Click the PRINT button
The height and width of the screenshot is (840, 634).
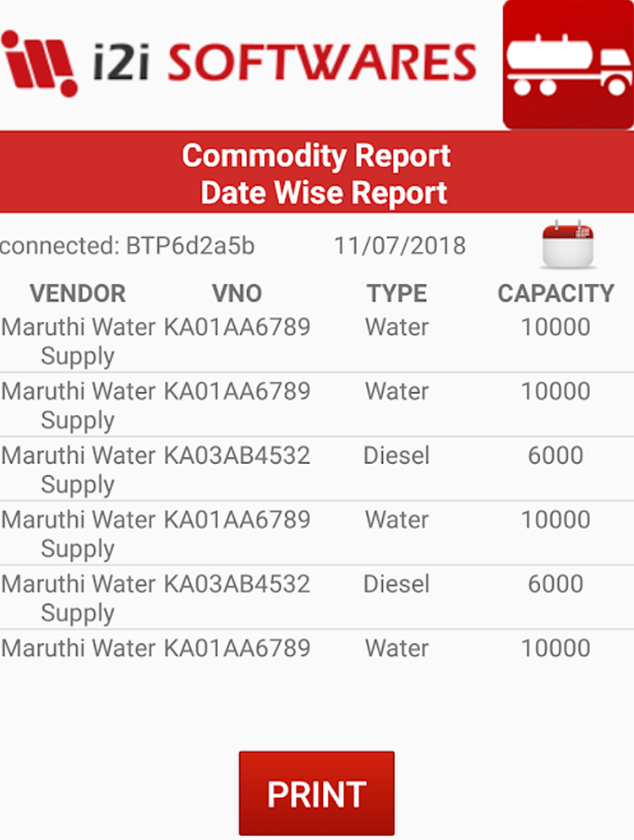click(x=317, y=793)
